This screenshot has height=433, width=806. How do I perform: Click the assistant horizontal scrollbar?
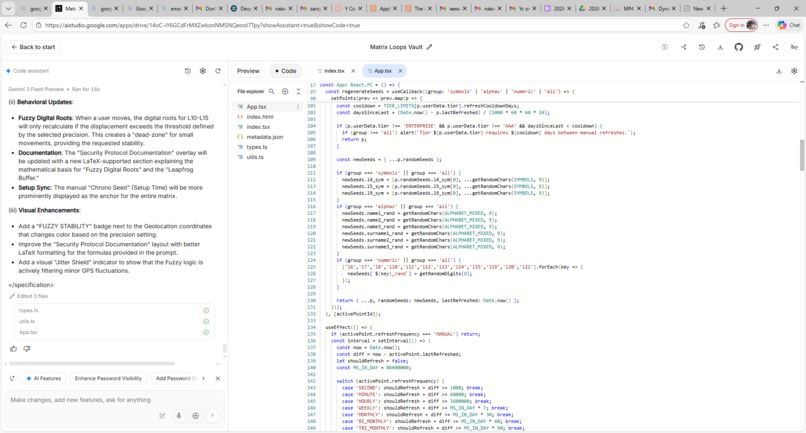pyautogui.click(x=92, y=364)
